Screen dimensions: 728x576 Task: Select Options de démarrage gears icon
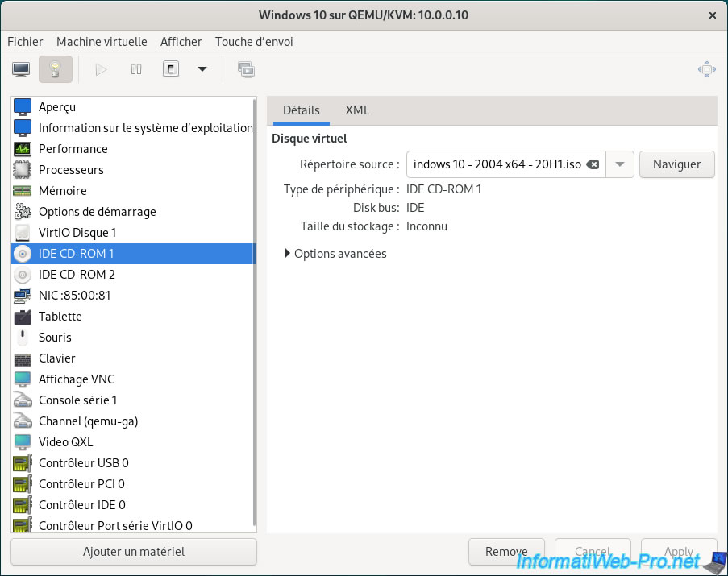tap(23, 212)
